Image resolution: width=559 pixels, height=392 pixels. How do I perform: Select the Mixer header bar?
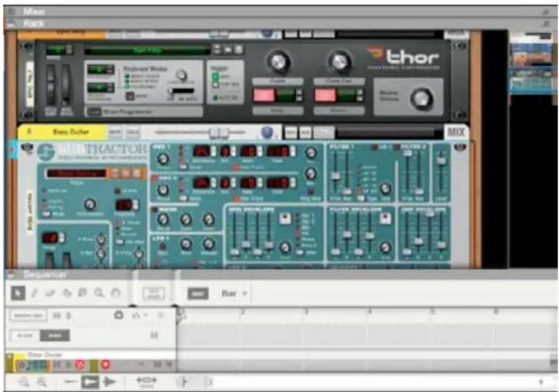281,11
